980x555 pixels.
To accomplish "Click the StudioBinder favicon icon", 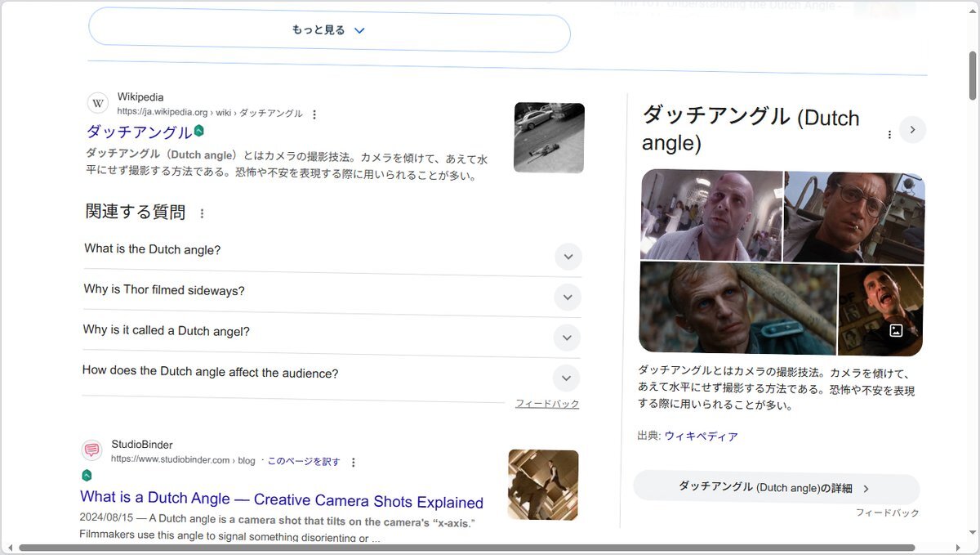I will coord(92,450).
